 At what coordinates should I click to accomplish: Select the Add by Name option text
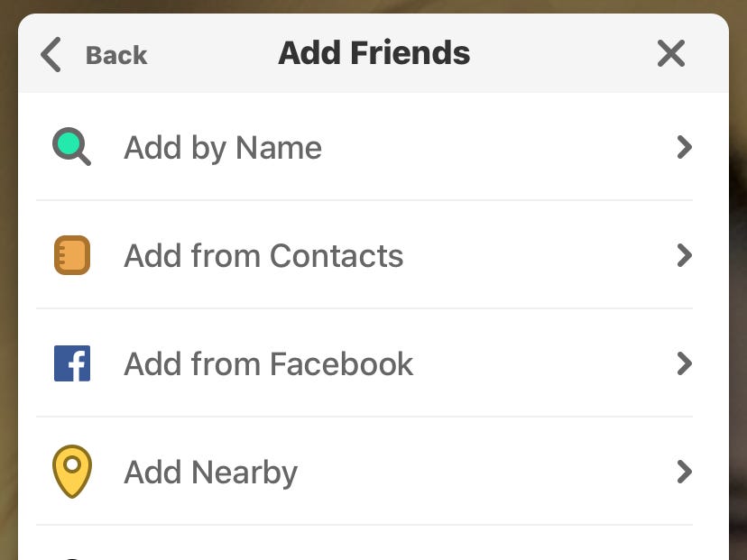[223, 148]
